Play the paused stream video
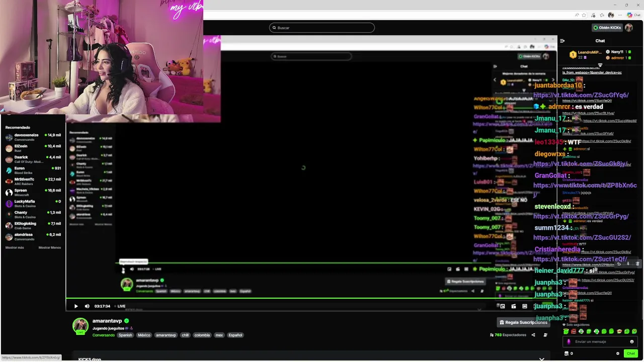The width and height of the screenshot is (644, 362). [x=76, y=306]
